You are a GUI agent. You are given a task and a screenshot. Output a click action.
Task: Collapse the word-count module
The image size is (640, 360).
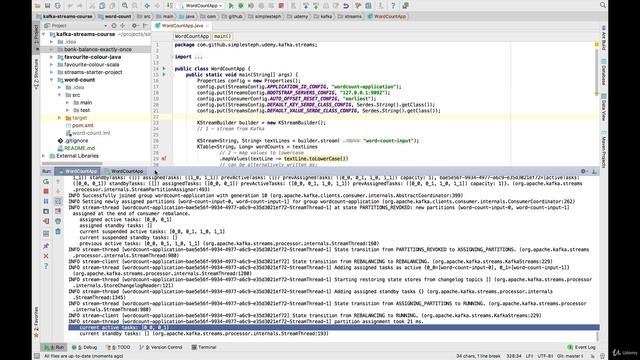click(x=52, y=80)
